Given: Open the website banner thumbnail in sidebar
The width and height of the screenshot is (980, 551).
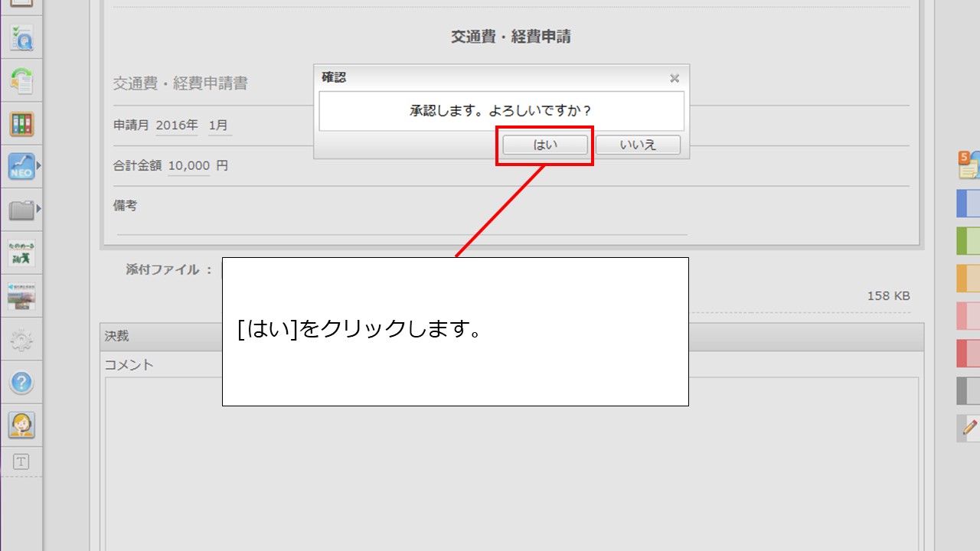Looking at the screenshot, I should [x=21, y=295].
